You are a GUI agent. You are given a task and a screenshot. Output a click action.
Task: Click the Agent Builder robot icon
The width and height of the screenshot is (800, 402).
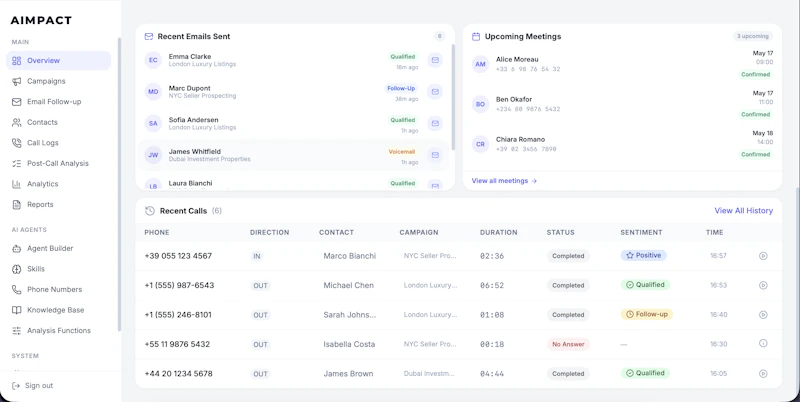click(16, 248)
